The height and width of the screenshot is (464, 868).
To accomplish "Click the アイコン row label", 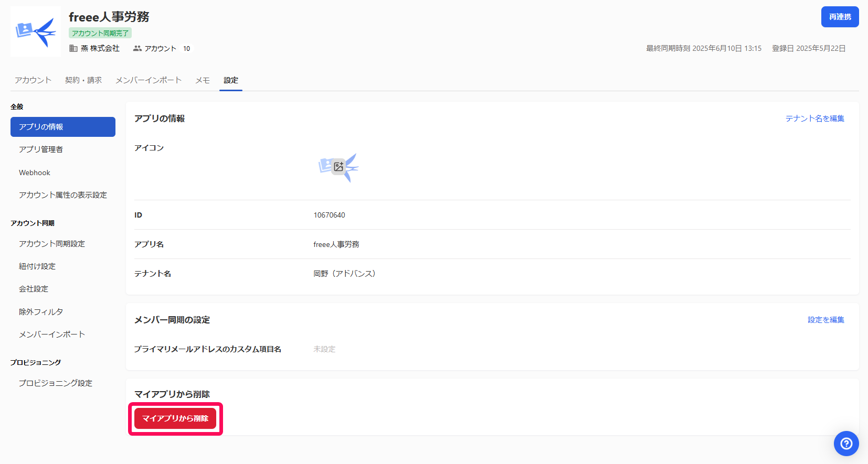I will click(x=149, y=148).
